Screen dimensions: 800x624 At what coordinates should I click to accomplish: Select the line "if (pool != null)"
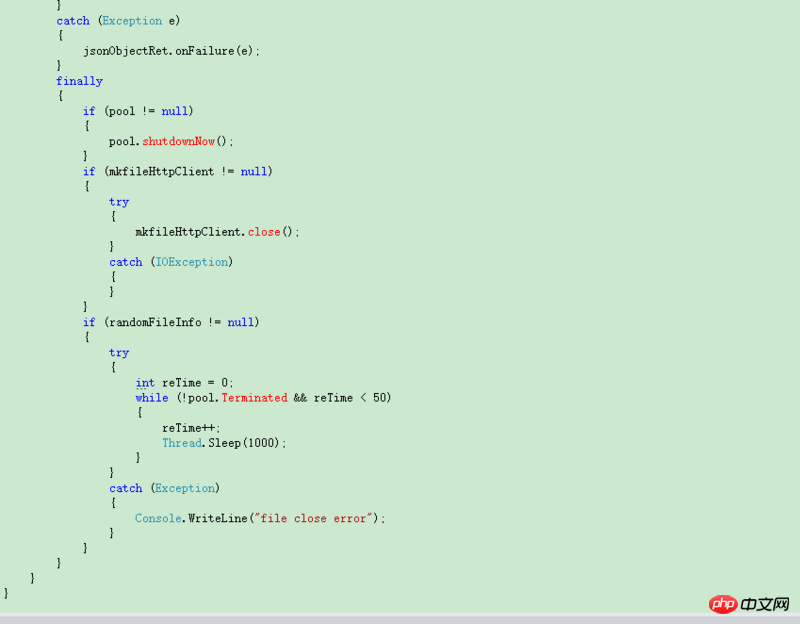138,111
